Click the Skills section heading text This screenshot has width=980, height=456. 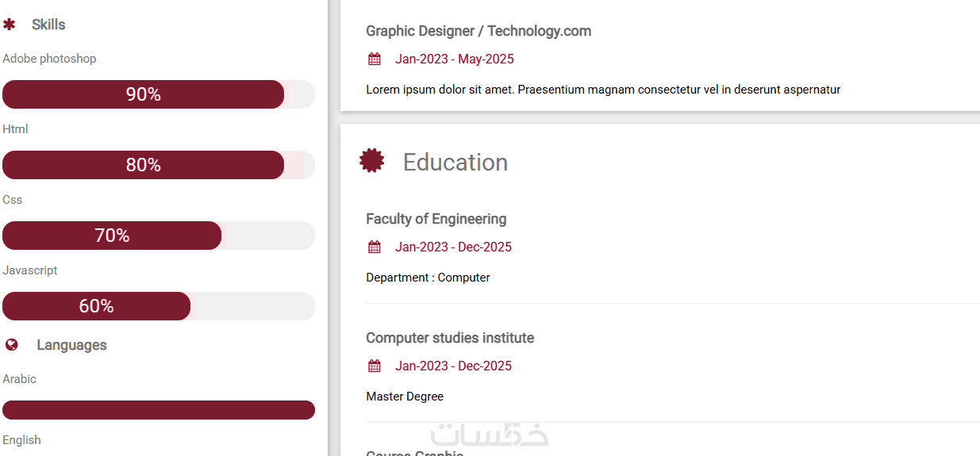48,25
